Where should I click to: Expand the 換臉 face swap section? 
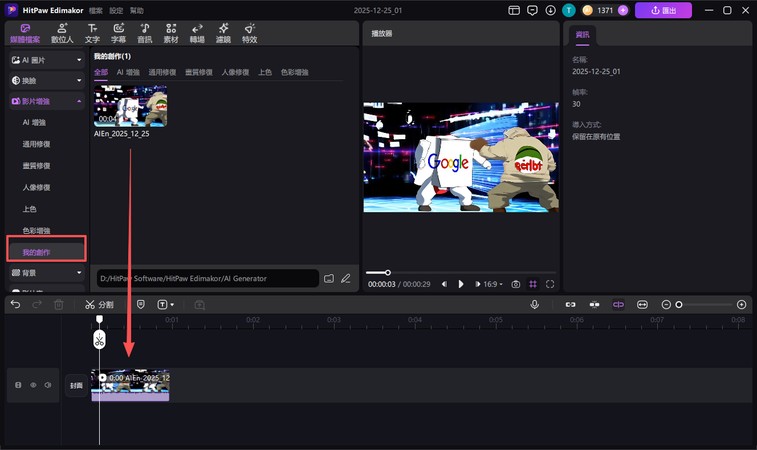click(46, 80)
